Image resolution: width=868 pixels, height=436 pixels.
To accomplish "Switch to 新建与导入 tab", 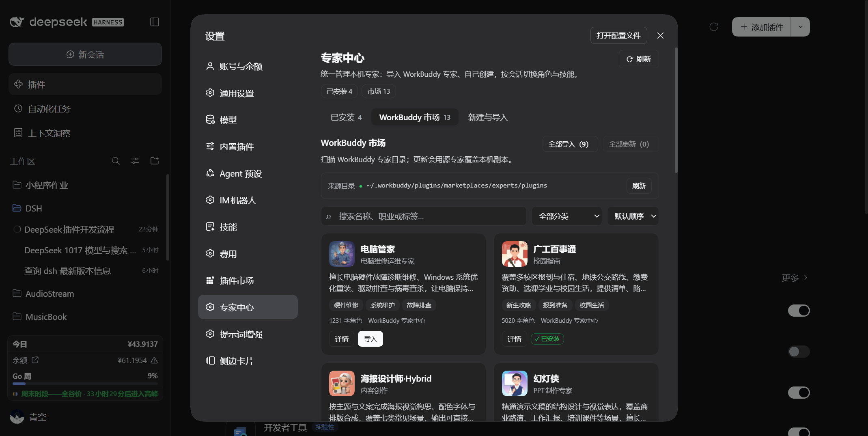I will click(x=488, y=117).
